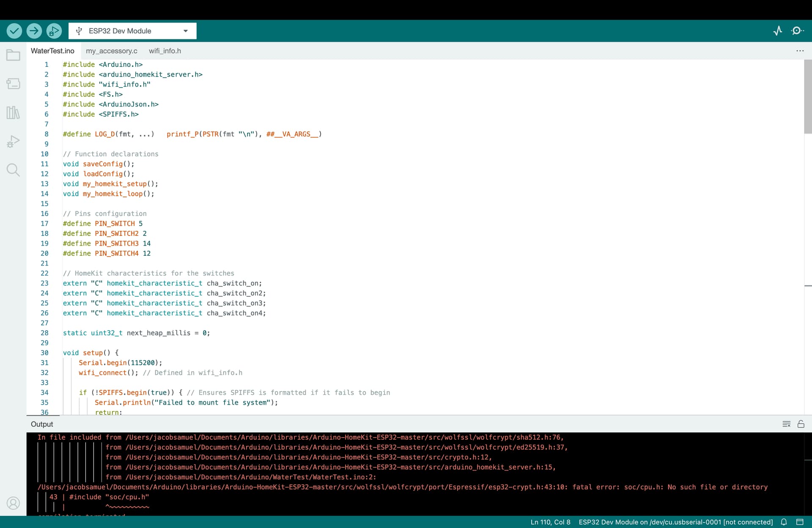
Task: Click 'static uint32_t next_heap_millis = 0;' line
Action: click(136, 333)
